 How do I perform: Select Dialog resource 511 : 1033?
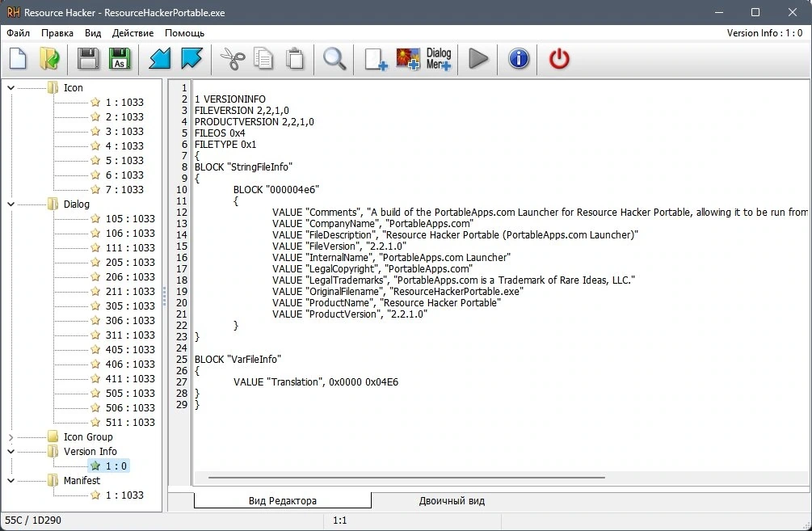click(123, 422)
